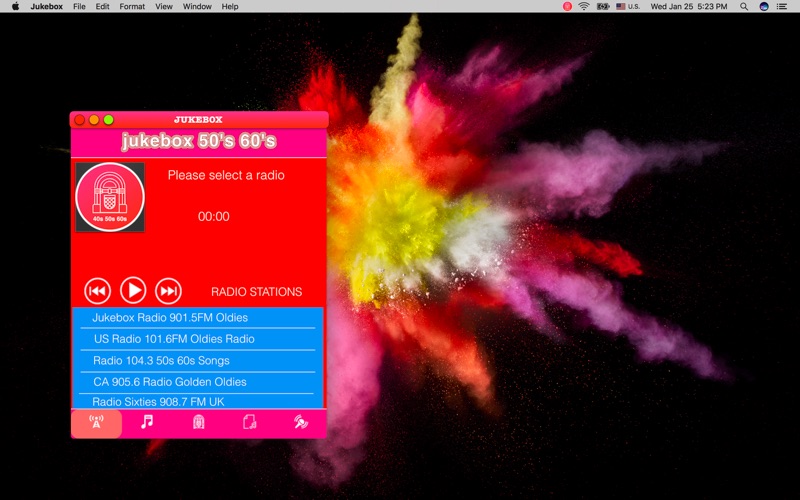800x500 pixels.
Task: Open the radio tower tab
Action: point(96,423)
